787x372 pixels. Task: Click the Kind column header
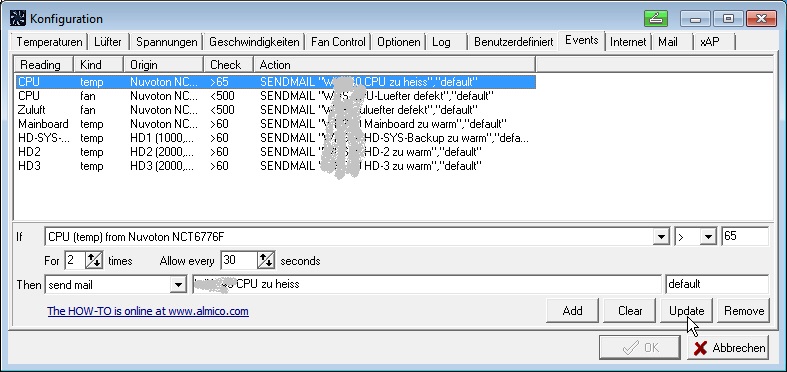98,65
